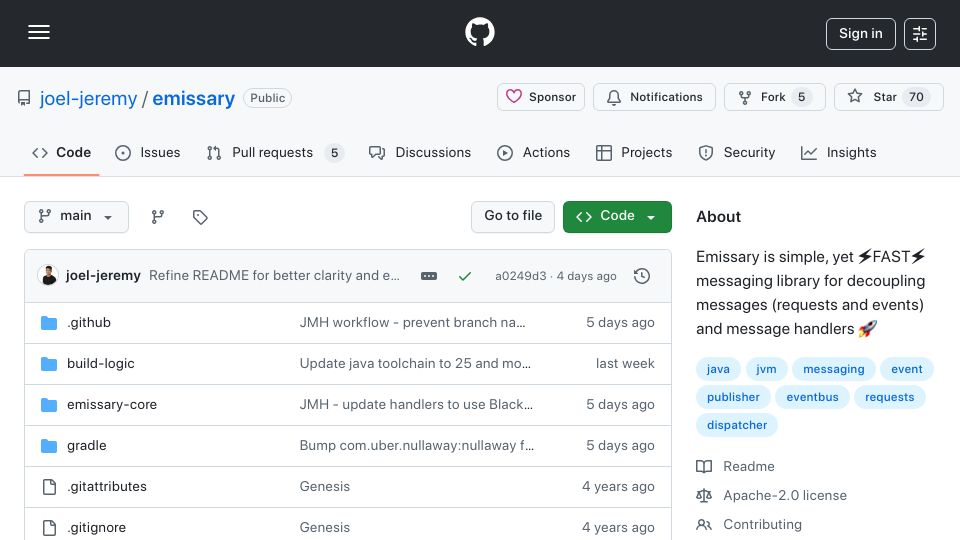The width and height of the screenshot is (960, 540).
Task: Click joel-jeremy author name in commit row
Action: (103, 276)
